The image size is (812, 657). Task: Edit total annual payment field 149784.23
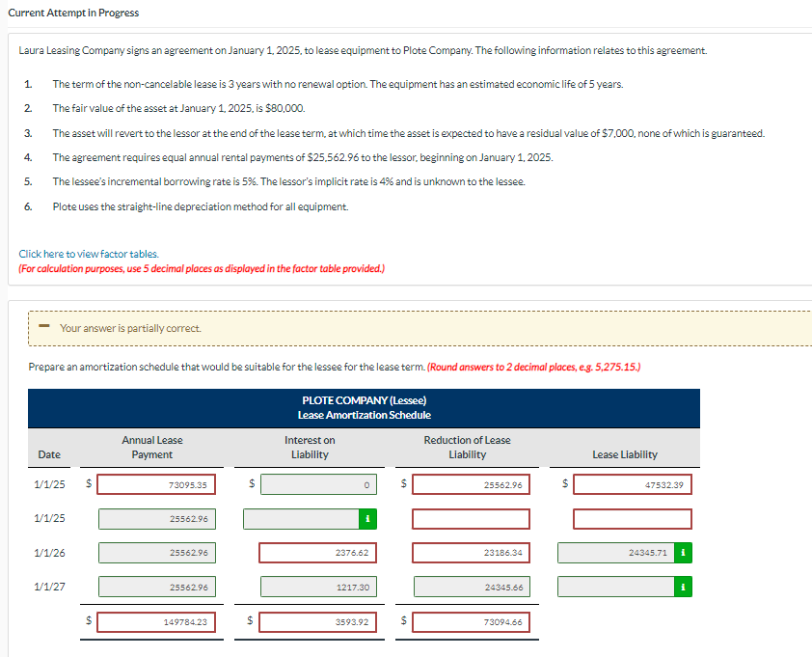(x=156, y=621)
